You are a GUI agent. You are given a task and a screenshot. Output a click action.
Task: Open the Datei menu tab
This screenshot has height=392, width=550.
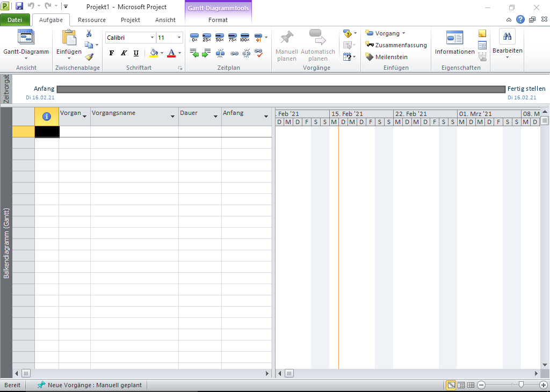[x=15, y=20]
